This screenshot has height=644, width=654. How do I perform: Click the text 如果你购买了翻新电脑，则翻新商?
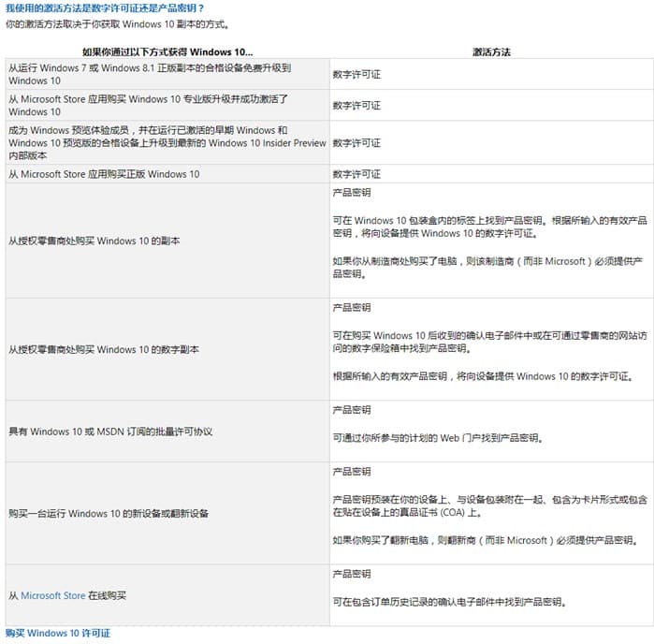486,540
